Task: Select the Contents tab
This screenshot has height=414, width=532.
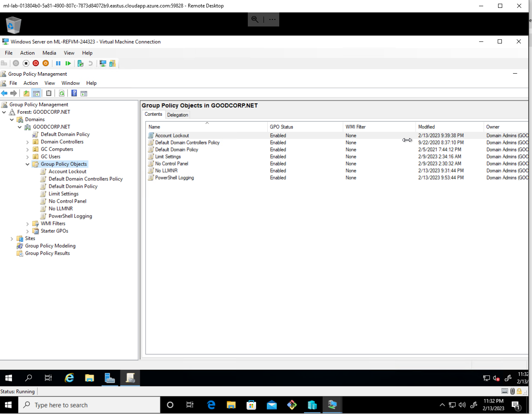Action: coord(153,114)
